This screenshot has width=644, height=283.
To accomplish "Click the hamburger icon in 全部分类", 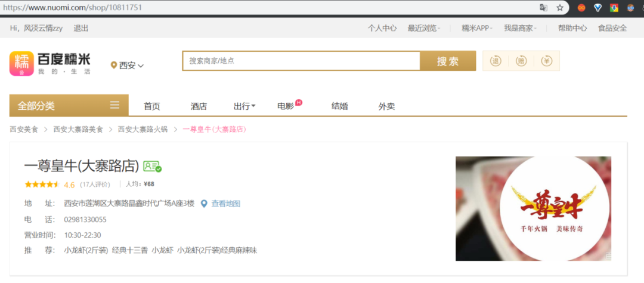I will (115, 105).
